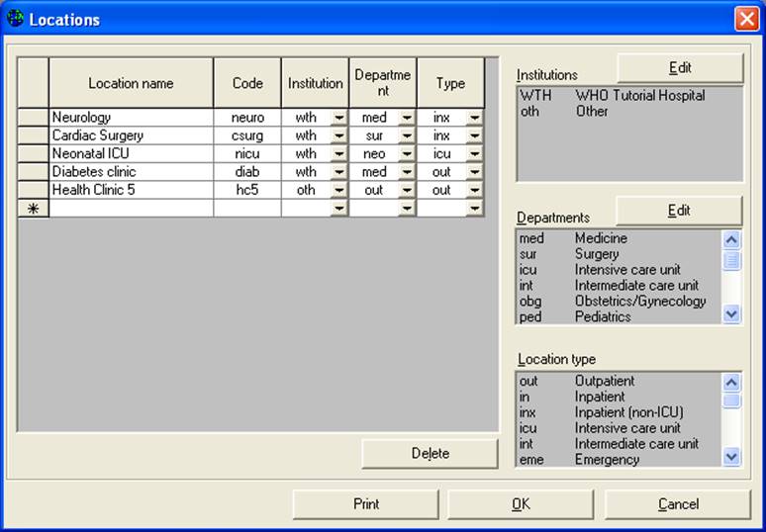Viewport: 766px width, 532px height.
Task: Open Type dropdown for Diabetes clinic row
Action: 474,172
